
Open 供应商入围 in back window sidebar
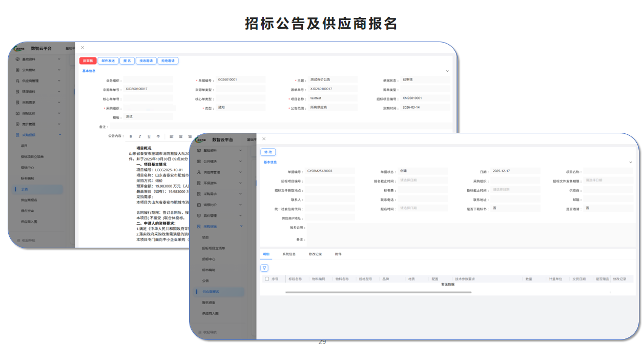click(x=29, y=221)
